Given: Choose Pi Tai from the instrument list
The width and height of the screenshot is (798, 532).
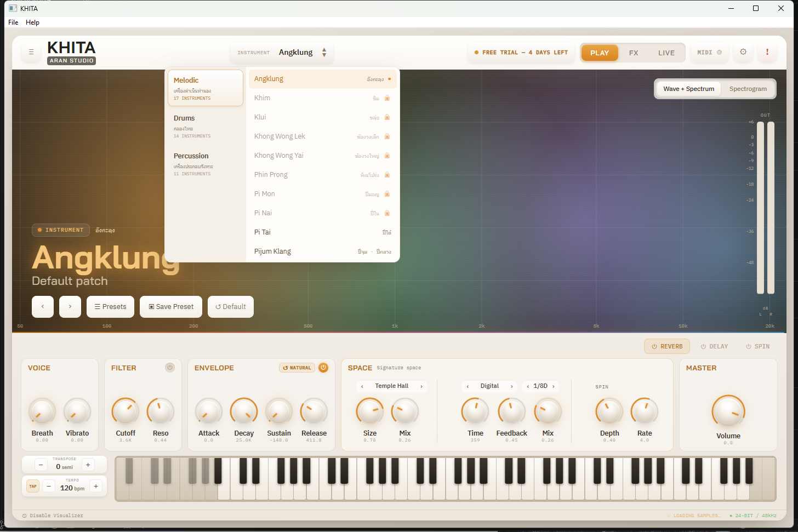Looking at the screenshot, I should click(323, 232).
